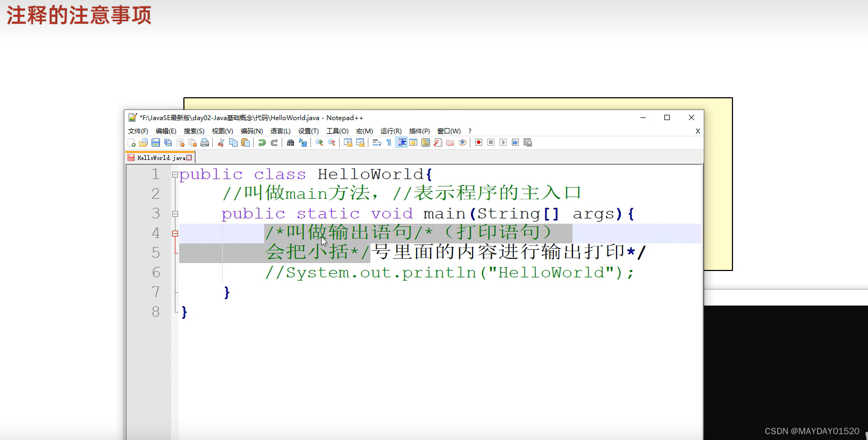Click the Zoom Out magnifier icon
Image resolution: width=868 pixels, height=440 pixels.
pyautogui.click(x=331, y=142)
